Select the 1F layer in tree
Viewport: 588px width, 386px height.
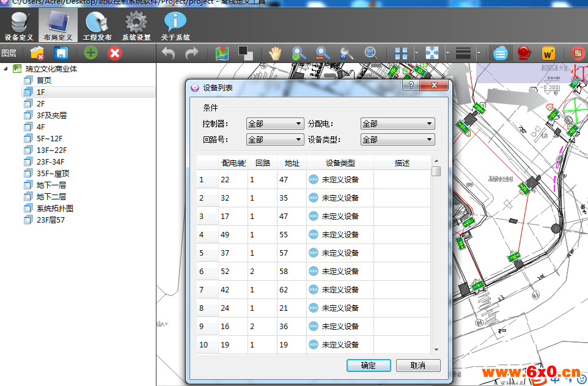pyautogui.click(x=40, y=92)
